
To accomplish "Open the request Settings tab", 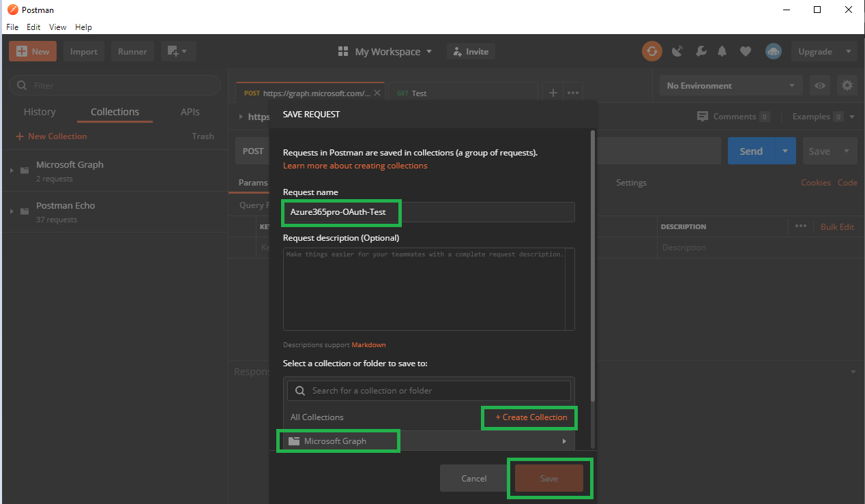I will tap(631, 183).
